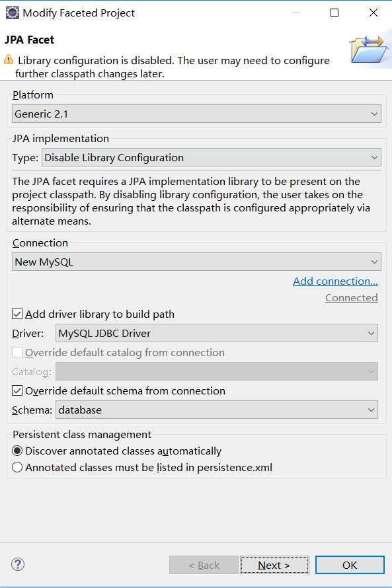Click the help question mark icon
The image size is (392, 588).
[18, 564]
